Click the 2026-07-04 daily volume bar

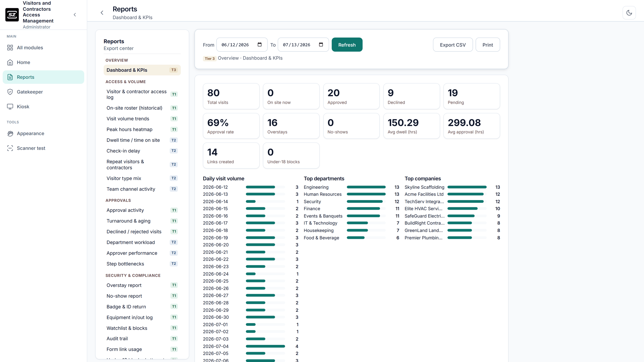265,346
